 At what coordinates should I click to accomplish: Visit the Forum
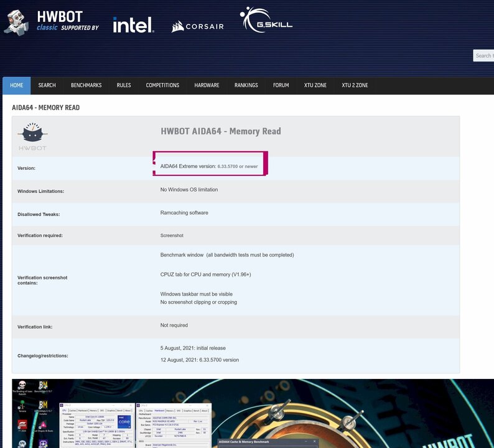pyautogui.click(x=281, y=85)
